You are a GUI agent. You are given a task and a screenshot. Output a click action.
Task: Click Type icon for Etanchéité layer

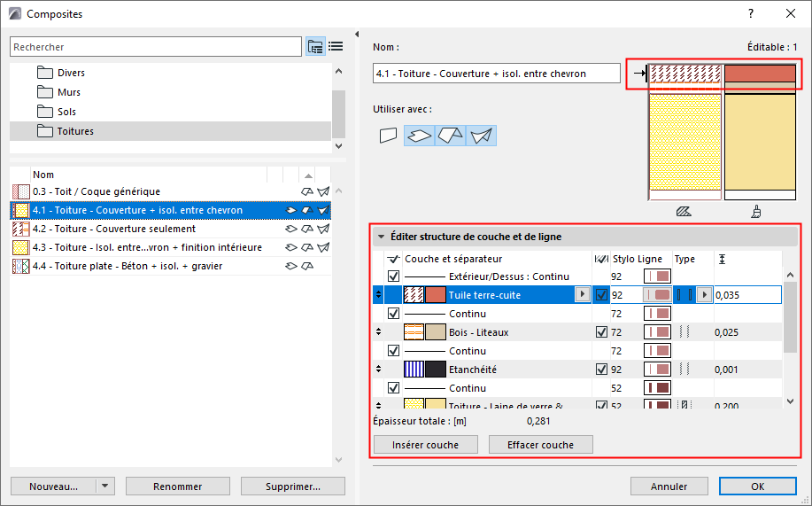[684, 370]
